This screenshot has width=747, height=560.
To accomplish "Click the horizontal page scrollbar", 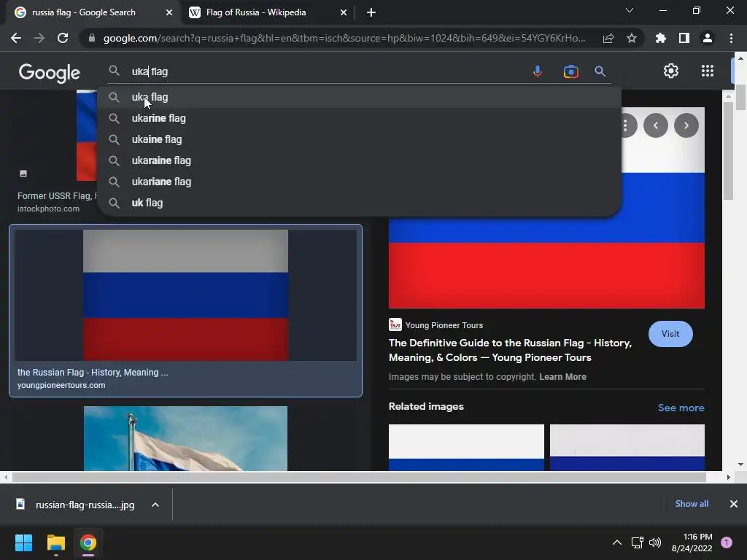I will pos(359,477).
